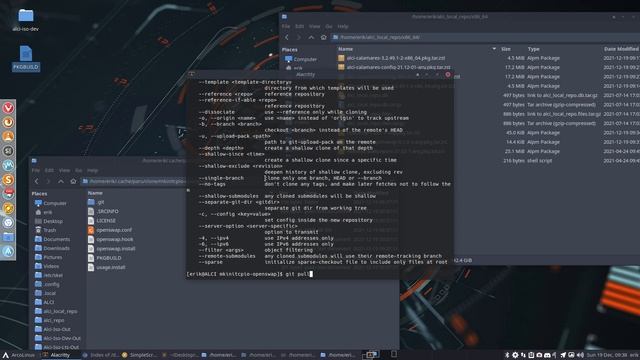Viewport: 640px width, 360px height.
Task: Select the .SRCINFO file
Action: point(103,211)
